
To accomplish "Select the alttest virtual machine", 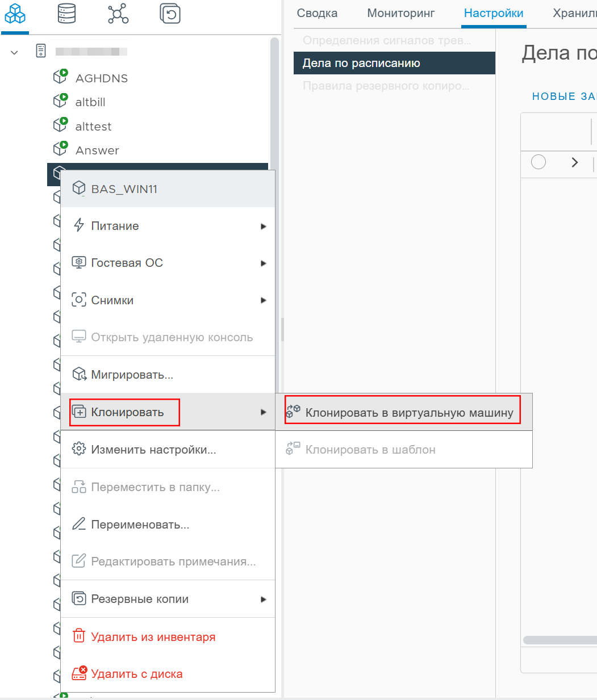I will coord(93,127).
